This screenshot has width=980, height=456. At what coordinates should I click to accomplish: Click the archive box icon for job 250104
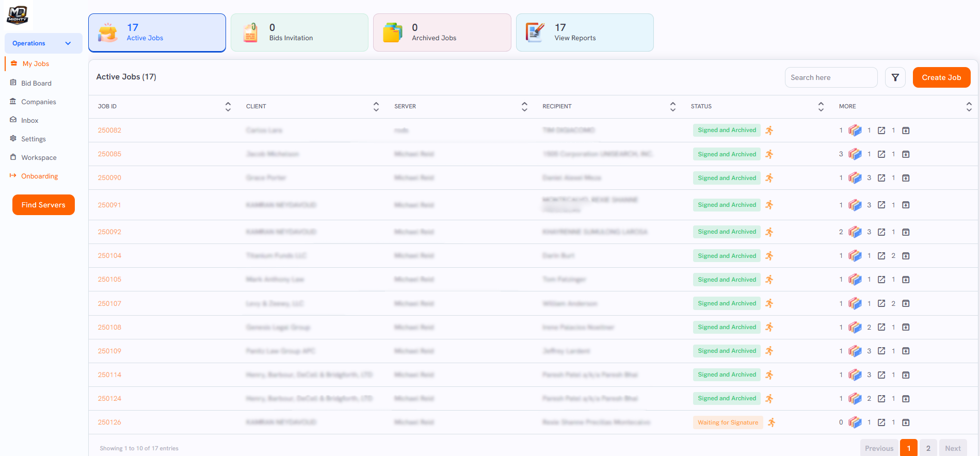tap(906, 256)
